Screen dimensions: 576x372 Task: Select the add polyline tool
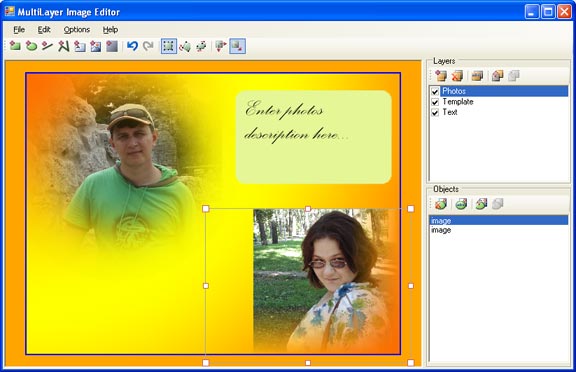tap(64, 46)
